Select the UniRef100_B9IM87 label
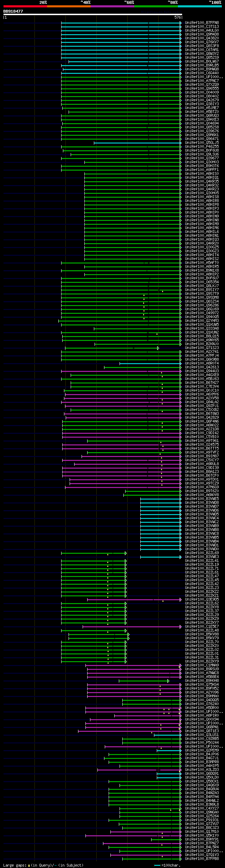This screenshot has height=868, width=225. click(x=202, y=456)
